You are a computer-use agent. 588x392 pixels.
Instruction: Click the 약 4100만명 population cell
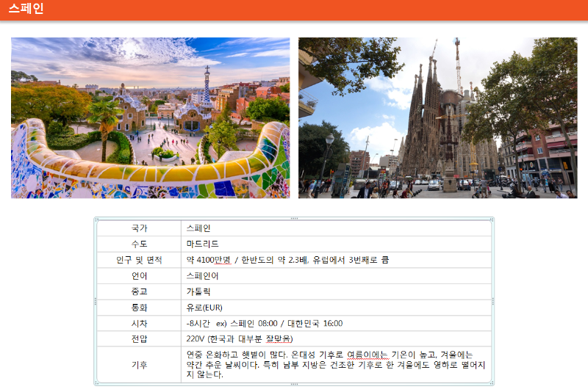pyautogui.click(x=336, y=260)
